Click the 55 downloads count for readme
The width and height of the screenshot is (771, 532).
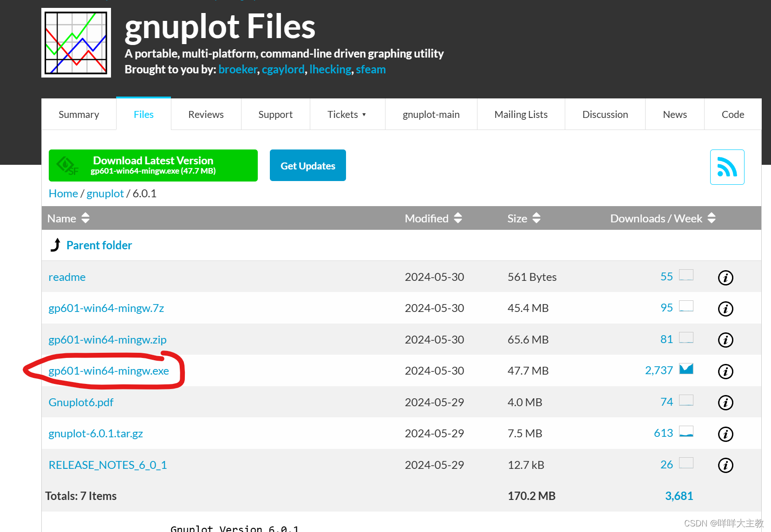coord(666,276)
